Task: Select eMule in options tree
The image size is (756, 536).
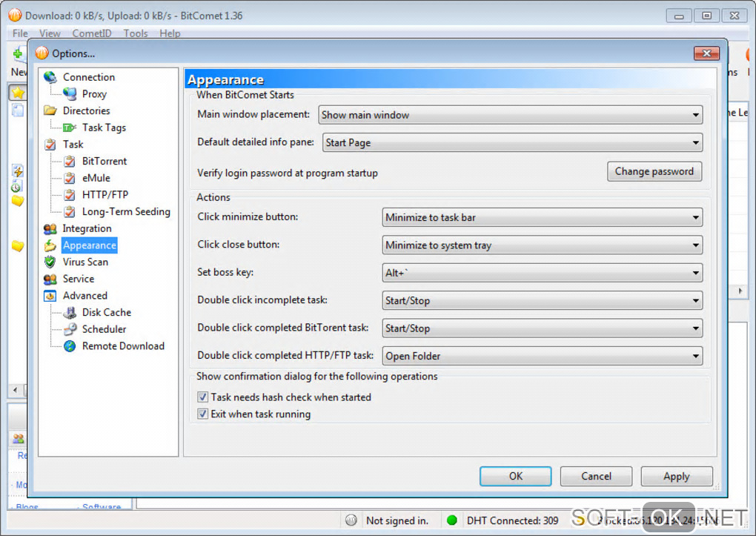Action: click(x=96, y=178)
